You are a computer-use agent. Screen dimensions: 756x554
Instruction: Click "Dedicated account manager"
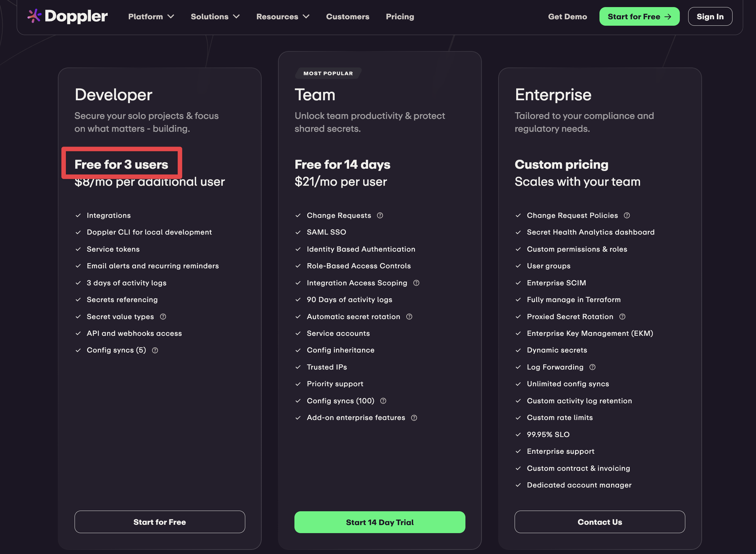coord(579,485)
